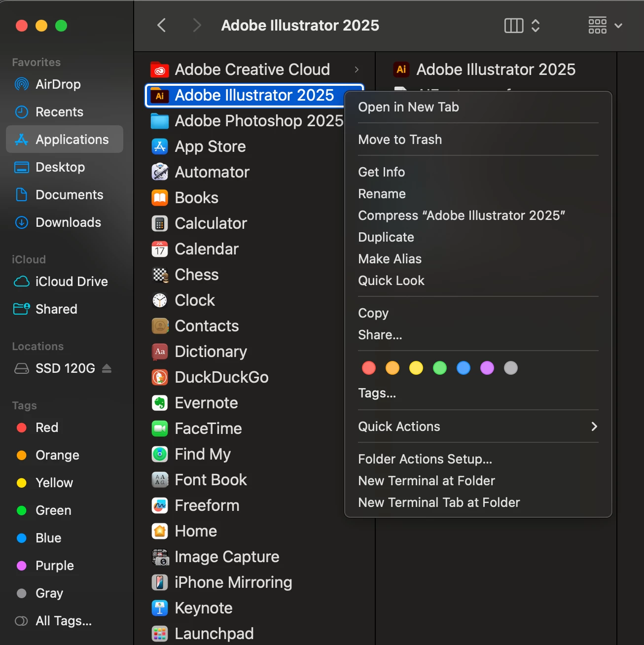
Task: Open iCloud Drive in the sidebar
Action: click(x=65, y=282)
